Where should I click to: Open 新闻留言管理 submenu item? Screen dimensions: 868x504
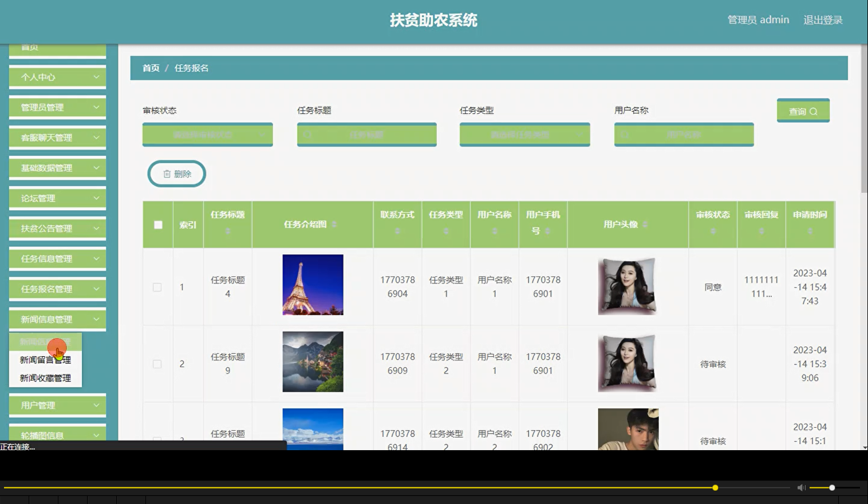coord(45,360)
